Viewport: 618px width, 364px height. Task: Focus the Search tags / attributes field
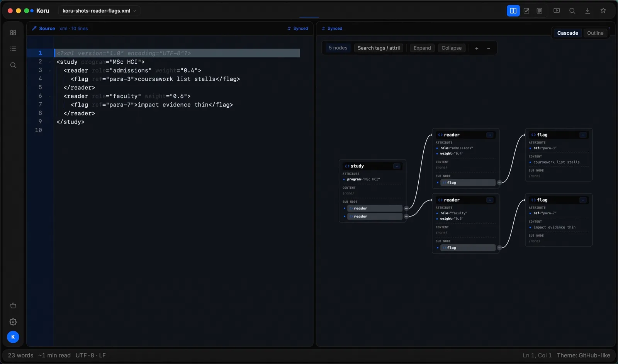379,48
